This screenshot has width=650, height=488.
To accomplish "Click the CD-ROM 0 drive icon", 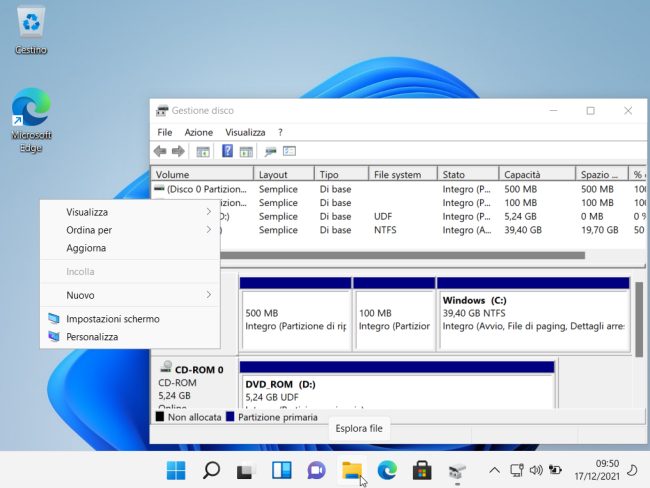I will point(166,366).
